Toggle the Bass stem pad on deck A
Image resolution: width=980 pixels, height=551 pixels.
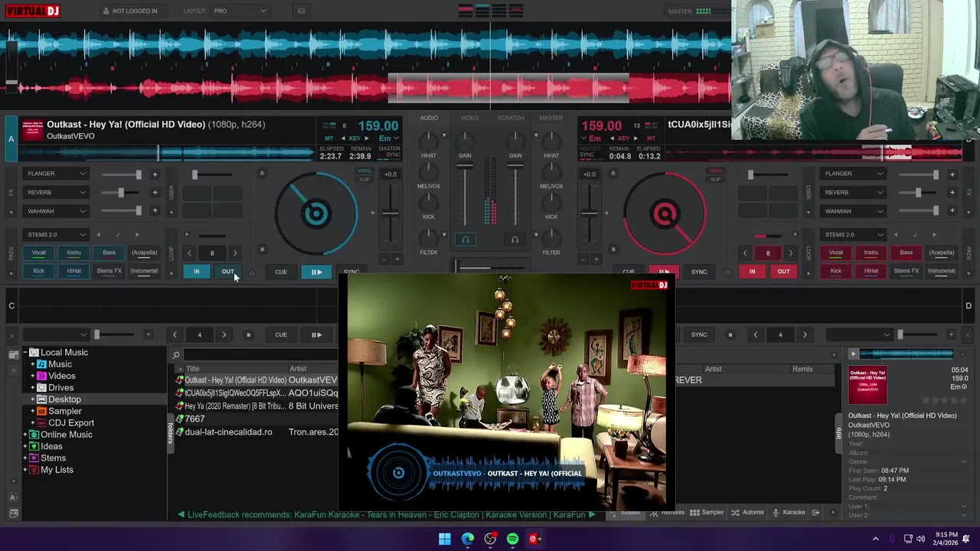point(109,253)
